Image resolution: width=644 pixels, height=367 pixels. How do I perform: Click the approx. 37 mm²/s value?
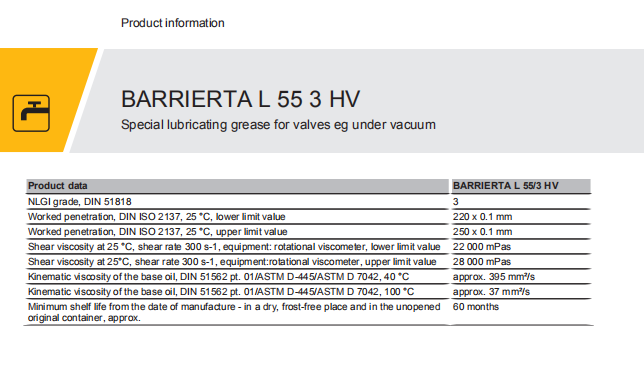tap(491, 291)
